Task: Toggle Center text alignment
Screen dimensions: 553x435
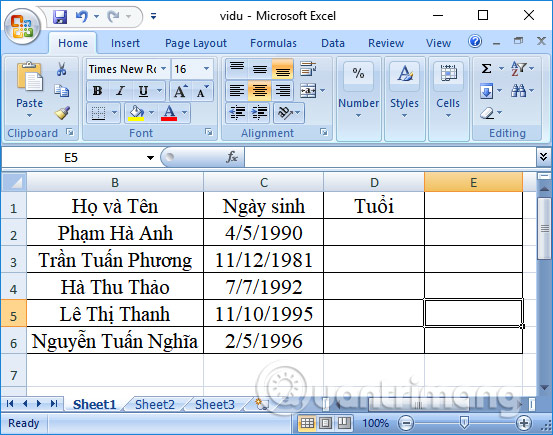Action: tap(260, 91)
